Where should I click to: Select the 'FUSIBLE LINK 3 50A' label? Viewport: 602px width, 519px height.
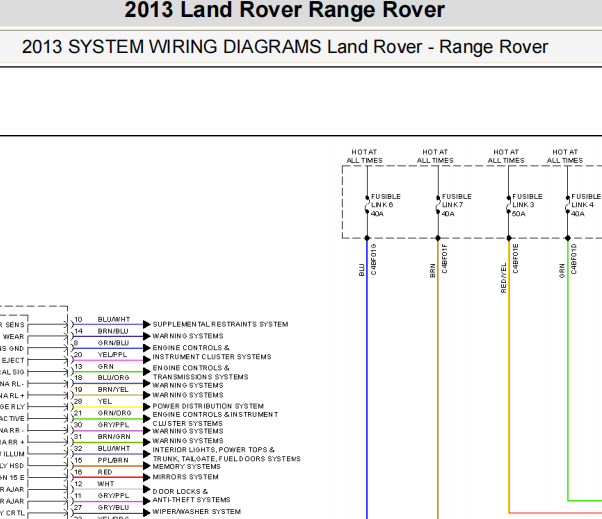tap(527, 205)
